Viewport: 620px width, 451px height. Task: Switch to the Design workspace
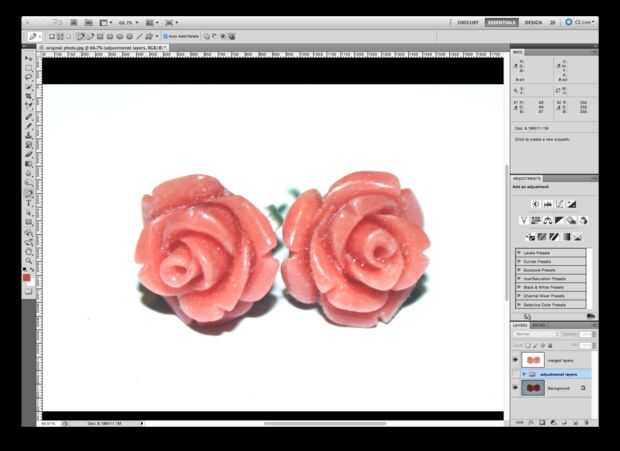click(x=533, y=23)
